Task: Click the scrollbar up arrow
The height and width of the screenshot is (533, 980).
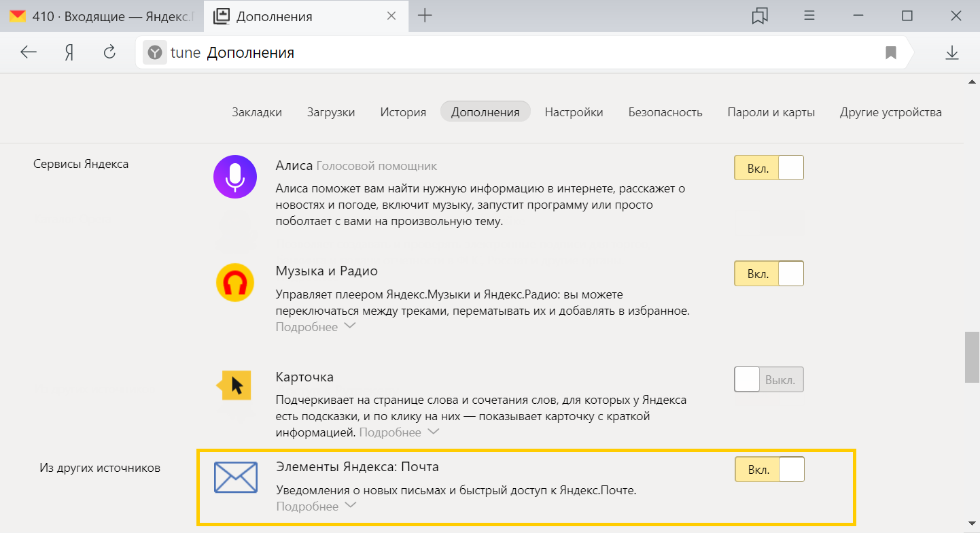Action: click(972, 82)
